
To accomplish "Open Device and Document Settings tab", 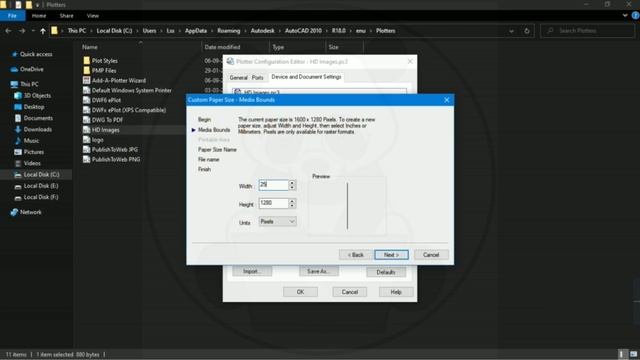I will (x=306, y=77).
